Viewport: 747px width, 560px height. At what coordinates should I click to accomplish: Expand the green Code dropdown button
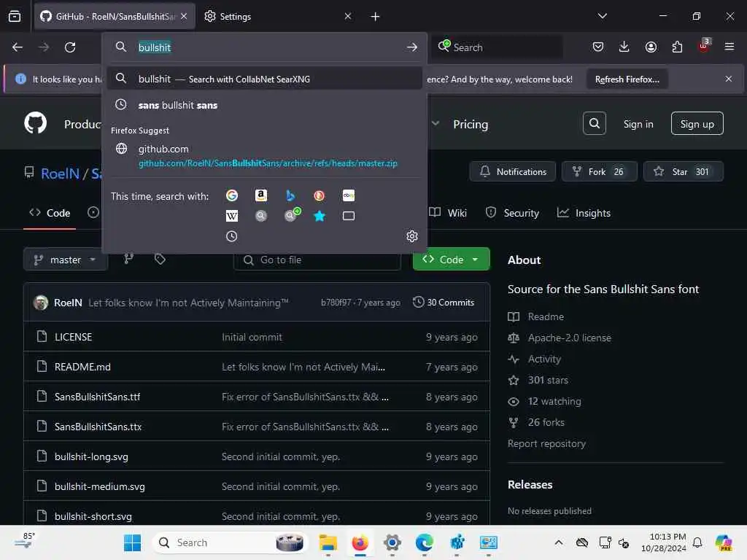point(451,260)
